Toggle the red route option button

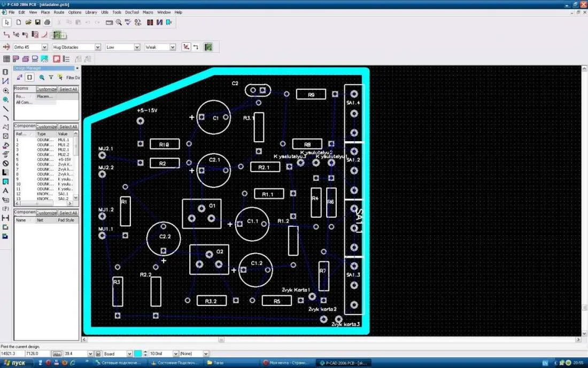pyautogui.click(x=186, y=47)
